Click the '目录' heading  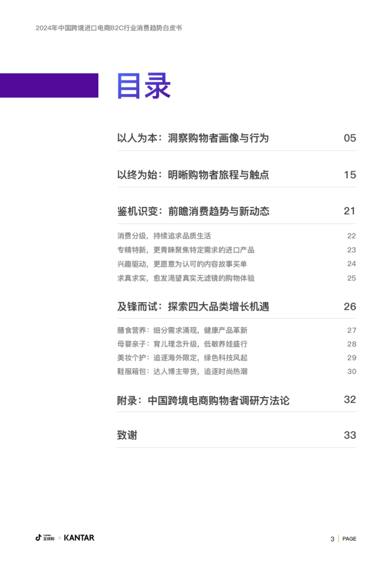click(x=144, y=86)
